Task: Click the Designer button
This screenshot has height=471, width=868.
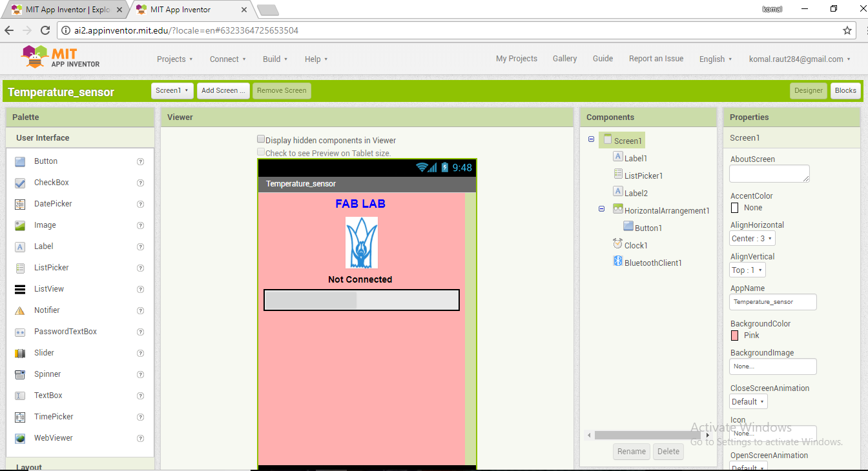Action: pyautogui.click(x=809, y=91)
